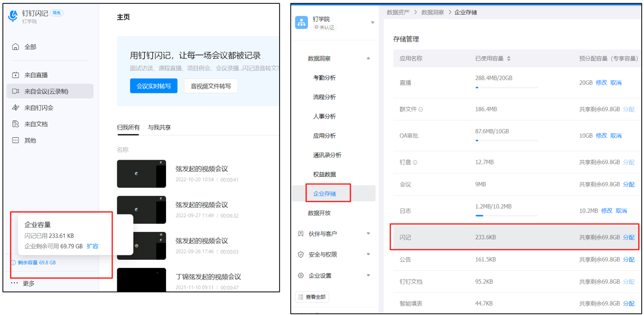Screen dimensions: 644x315
Task: Click info icon beside 剩余容量 69.8 GB
Action: [14, 262]
